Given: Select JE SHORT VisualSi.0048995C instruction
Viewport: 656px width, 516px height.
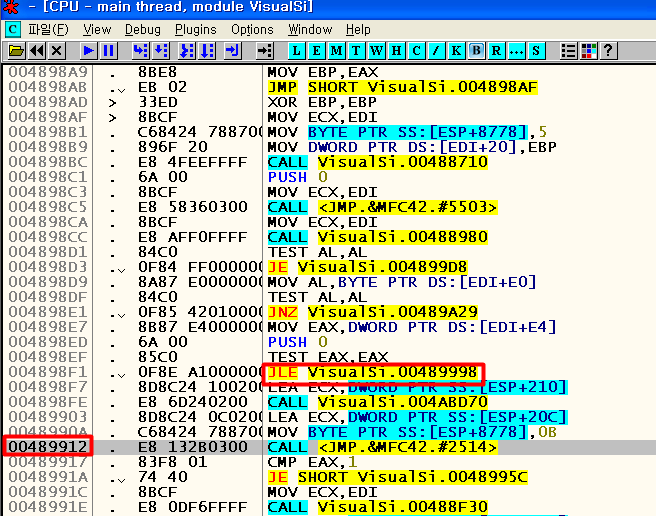Looking at the screenshot, I should point(397,477).
